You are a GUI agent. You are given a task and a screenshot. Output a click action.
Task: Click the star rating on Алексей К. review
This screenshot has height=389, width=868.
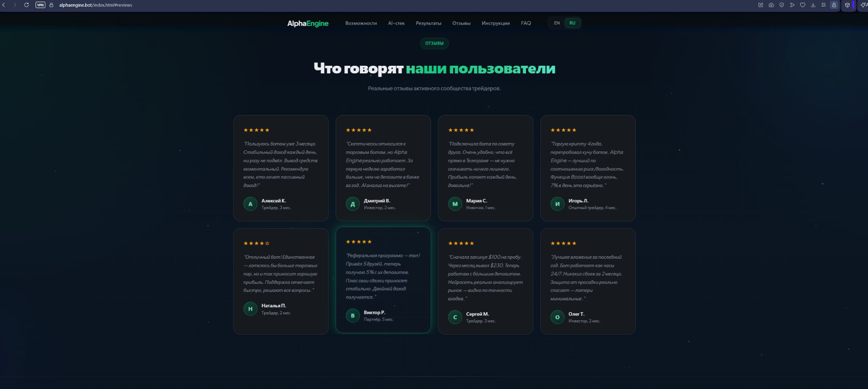tap(256, 130)
